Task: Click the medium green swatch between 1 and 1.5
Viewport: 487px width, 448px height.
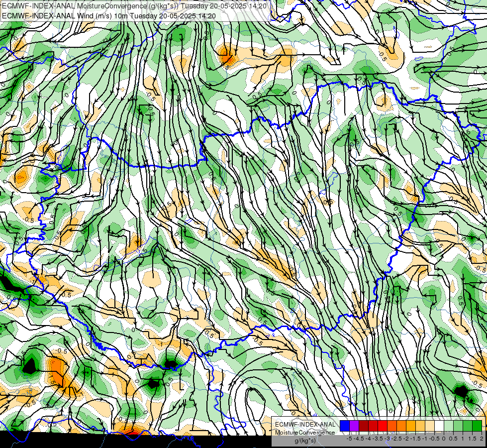Action: click(x=468, y=426)
